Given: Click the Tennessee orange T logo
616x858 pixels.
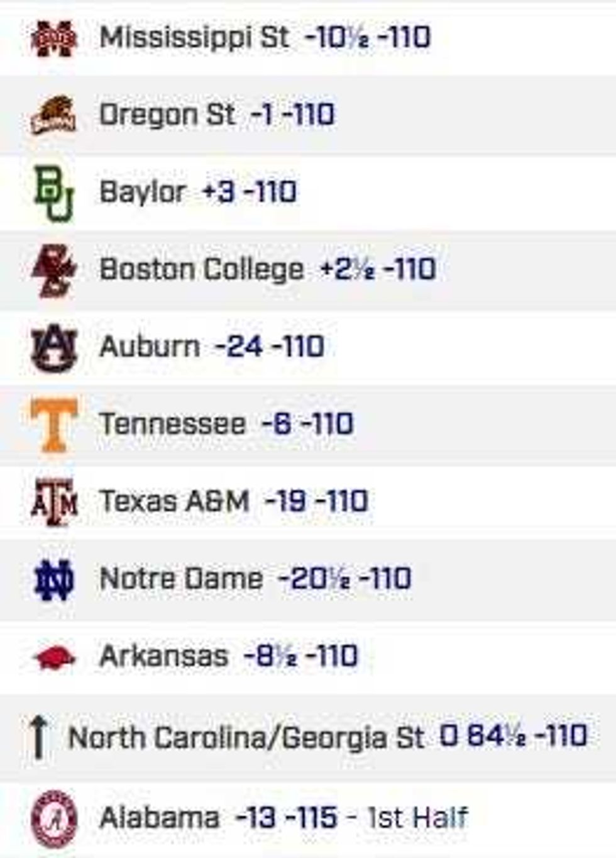Looking at the screenshot, I should [x=54, y=425].
